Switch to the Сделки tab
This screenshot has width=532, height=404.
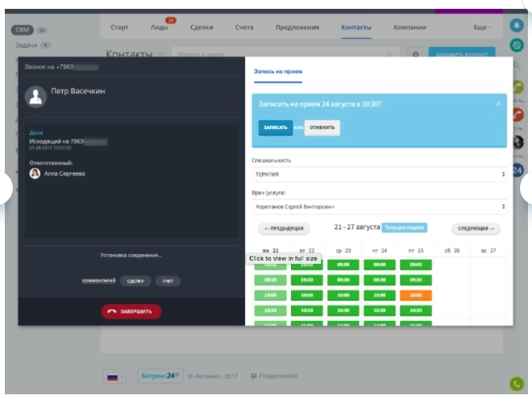(x=202, y=27)
